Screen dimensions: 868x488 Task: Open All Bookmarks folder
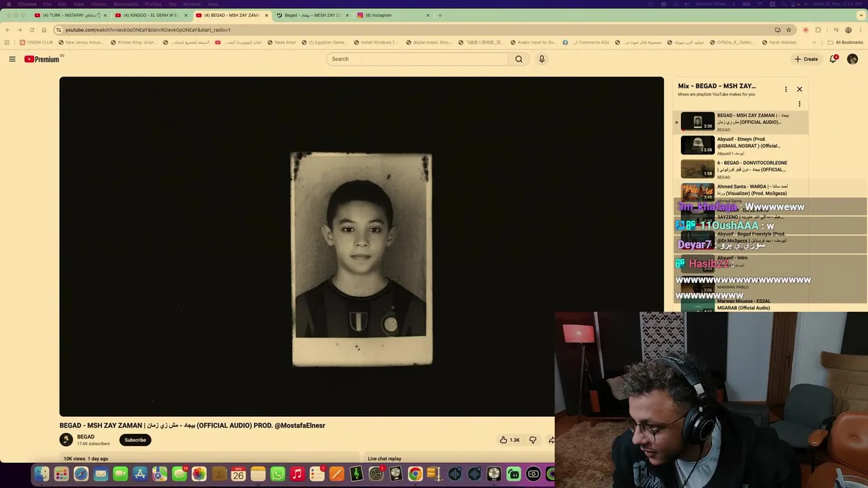pos(846,42)
